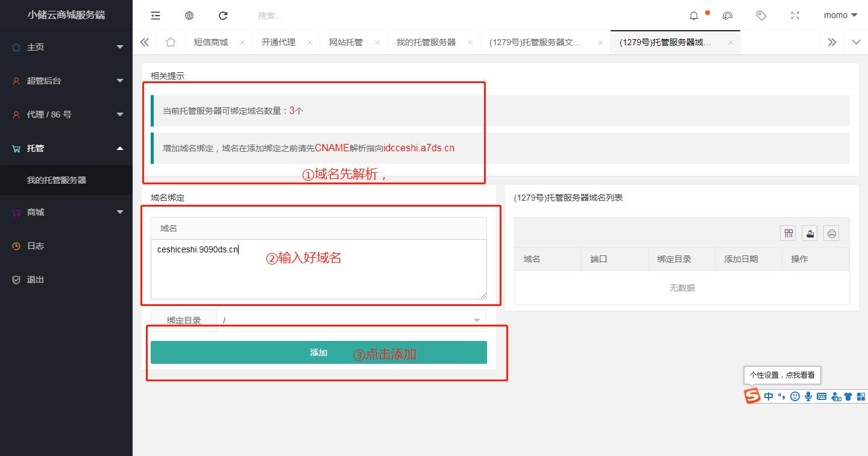
Task: Toggle Chinese 中 input mode
Action: [x=769, y=396]
